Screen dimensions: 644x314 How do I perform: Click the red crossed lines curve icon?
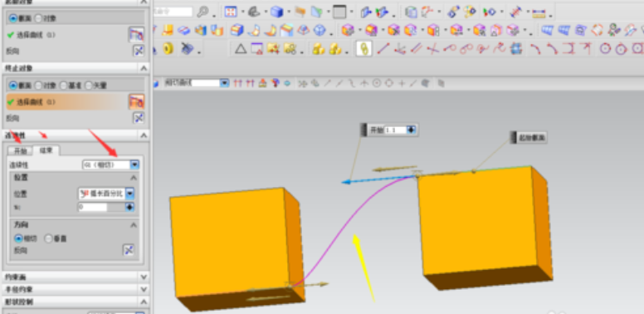click(432, 48)
